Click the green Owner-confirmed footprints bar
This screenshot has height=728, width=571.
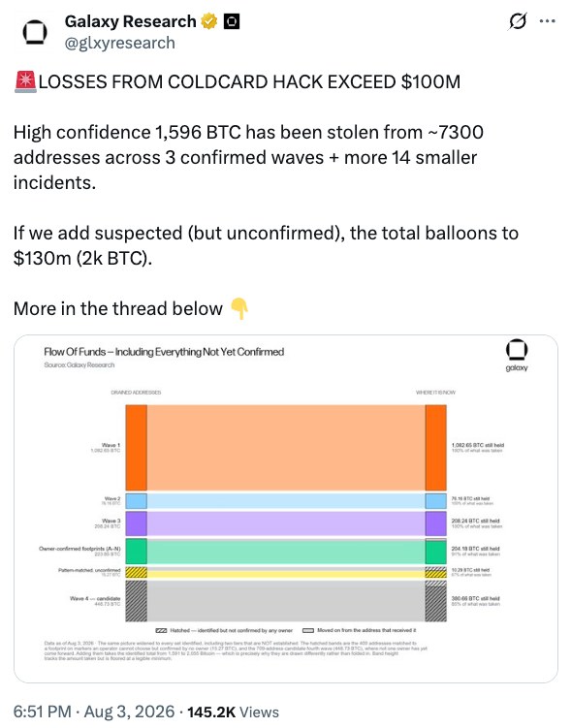137,552
